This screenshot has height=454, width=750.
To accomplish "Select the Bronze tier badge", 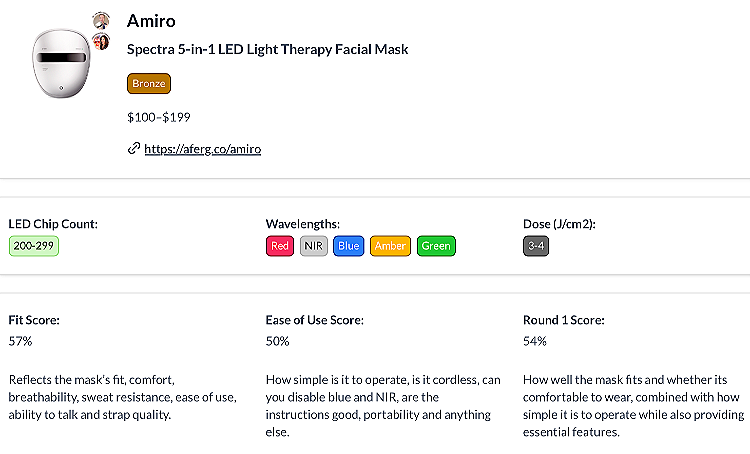I will pos(149,84).
